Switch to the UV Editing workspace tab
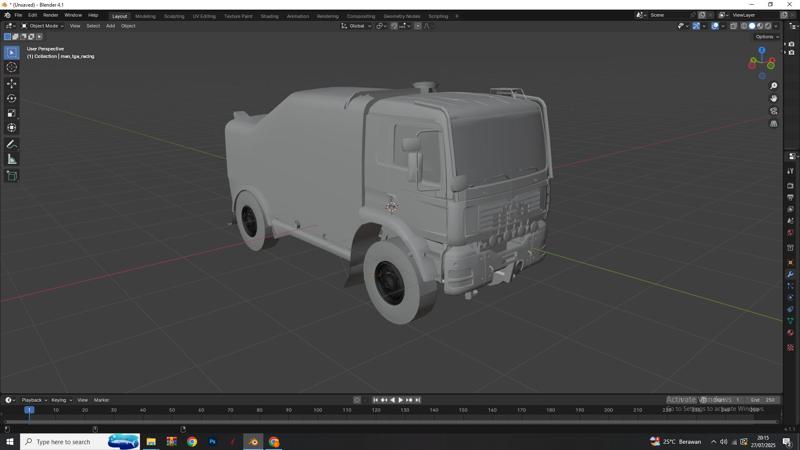This screenshot has width=800, height=450. 204,16
